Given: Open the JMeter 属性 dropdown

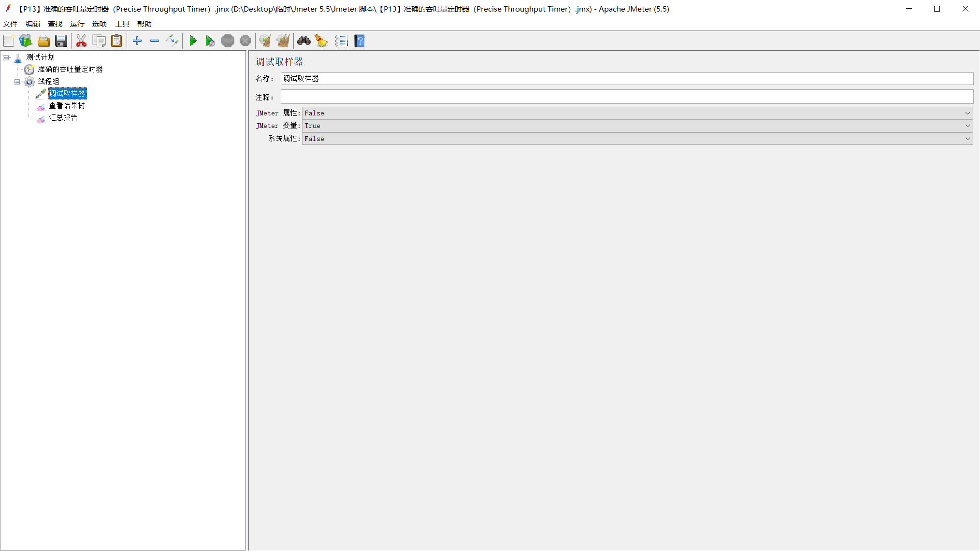Looking at the screenshot, I should [637, 113].
